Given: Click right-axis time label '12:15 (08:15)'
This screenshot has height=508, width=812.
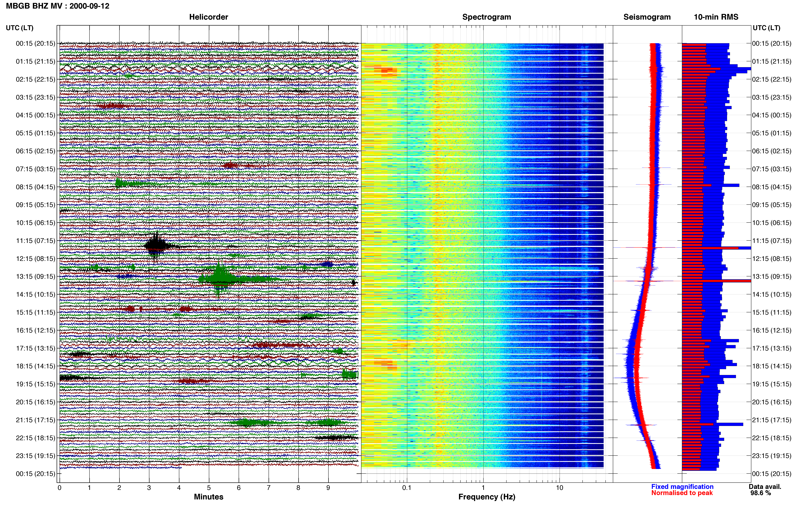Looking at the screenshot, I should pyautogui.click(x=772, y=259).
